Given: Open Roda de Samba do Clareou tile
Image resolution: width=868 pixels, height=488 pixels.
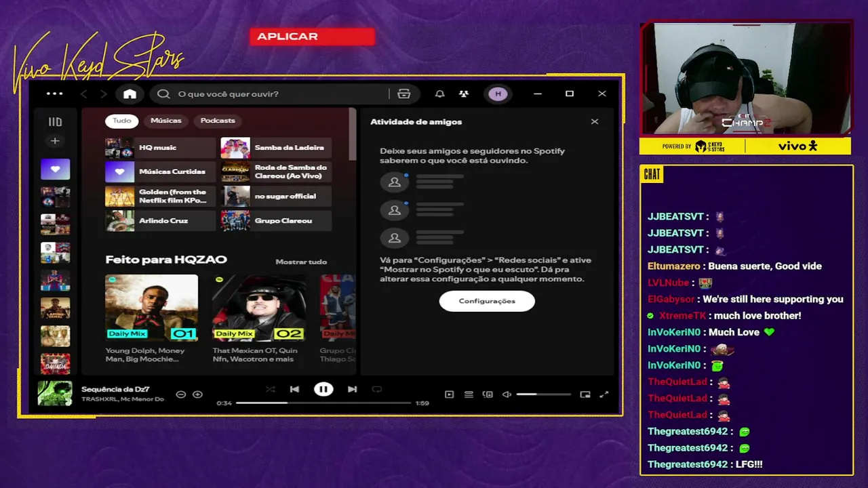Looking at the screenshot, I should (x=276, y=172).
